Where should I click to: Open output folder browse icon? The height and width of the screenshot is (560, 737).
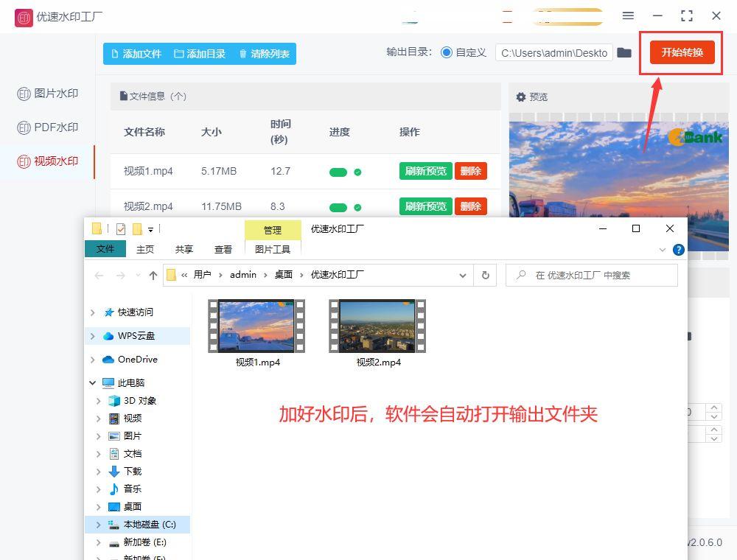(624, 52)
